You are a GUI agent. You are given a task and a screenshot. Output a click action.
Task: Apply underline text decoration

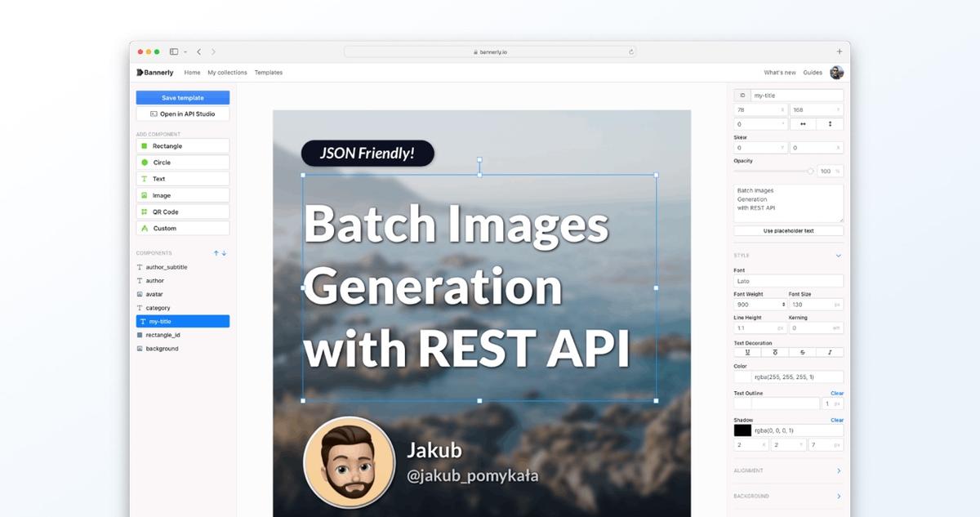(x=748, y=352)
